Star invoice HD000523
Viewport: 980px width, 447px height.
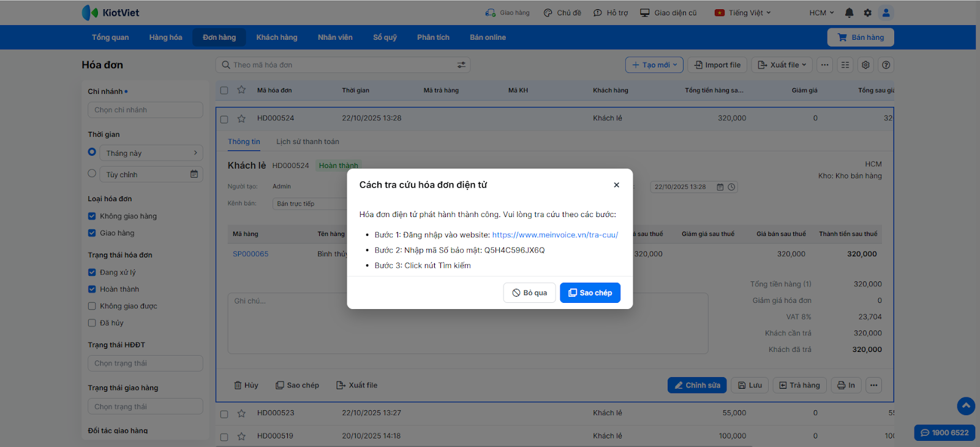[241, 413]
